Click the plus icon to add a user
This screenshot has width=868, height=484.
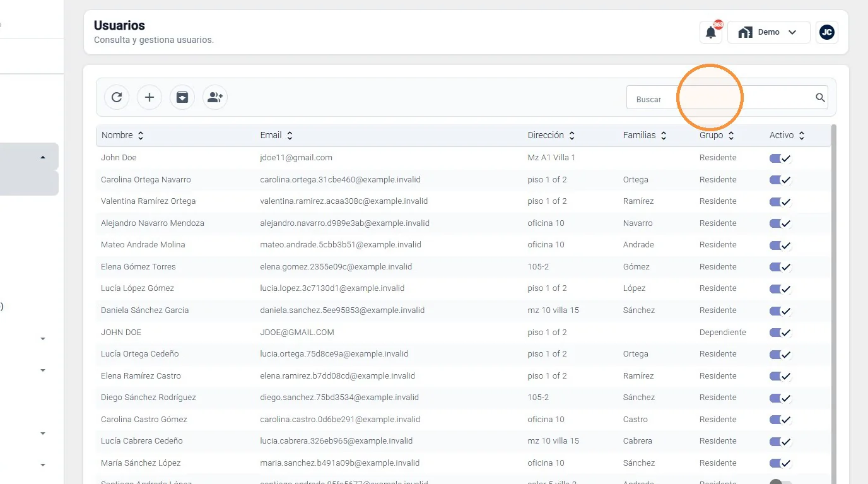click(150, 97)
